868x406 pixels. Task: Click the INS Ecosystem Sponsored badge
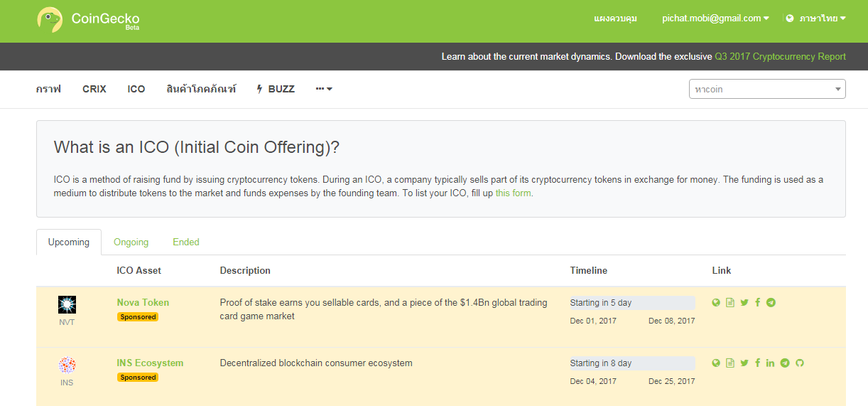click(x=138, y=378)
